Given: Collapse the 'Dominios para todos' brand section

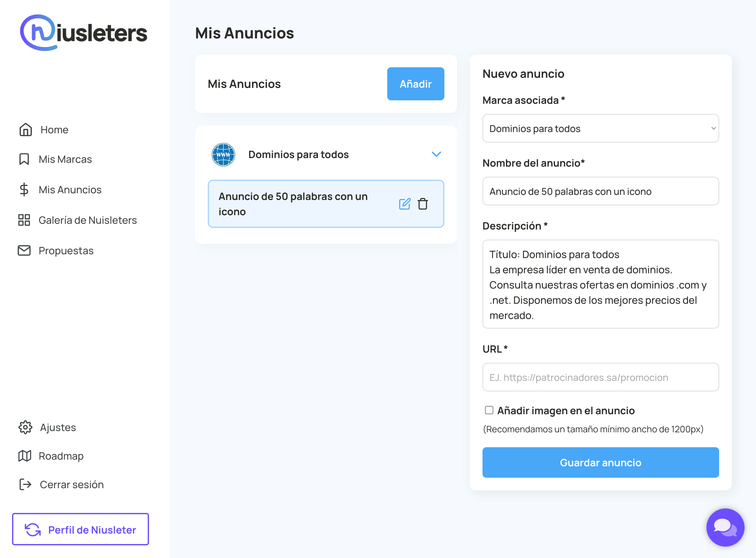Looking at the screenshot, I should point(436,154).
